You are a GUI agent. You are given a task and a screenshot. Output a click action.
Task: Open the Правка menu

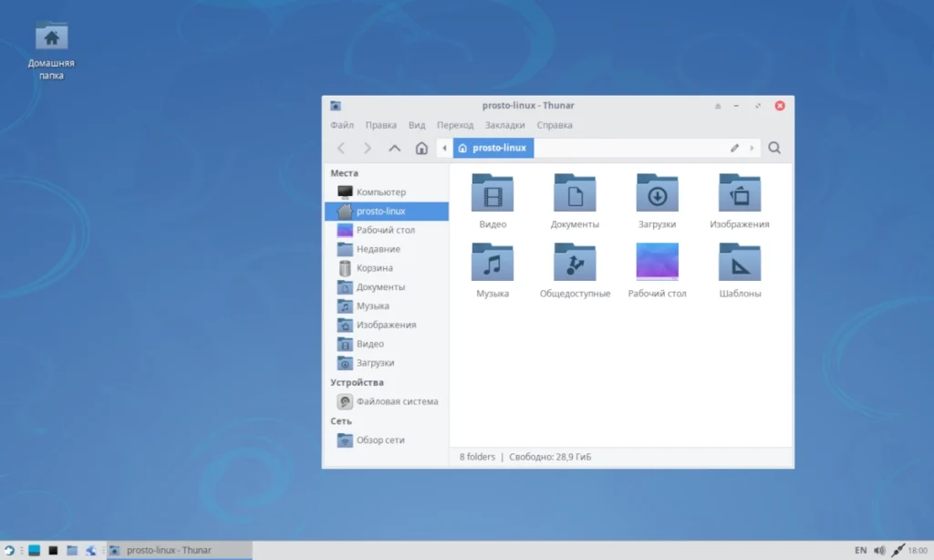[380, 125]
